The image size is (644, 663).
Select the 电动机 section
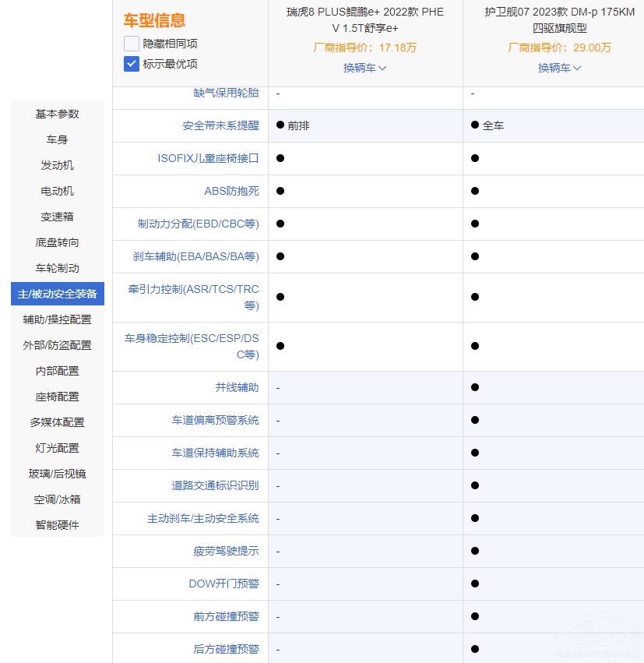[x=56, y=191]
